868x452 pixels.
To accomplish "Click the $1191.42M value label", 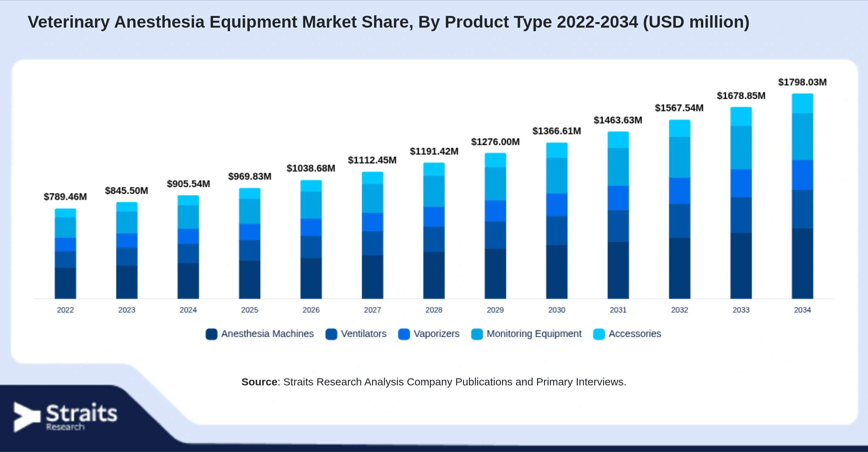I will pyautogui.click(x=434, y=151).
